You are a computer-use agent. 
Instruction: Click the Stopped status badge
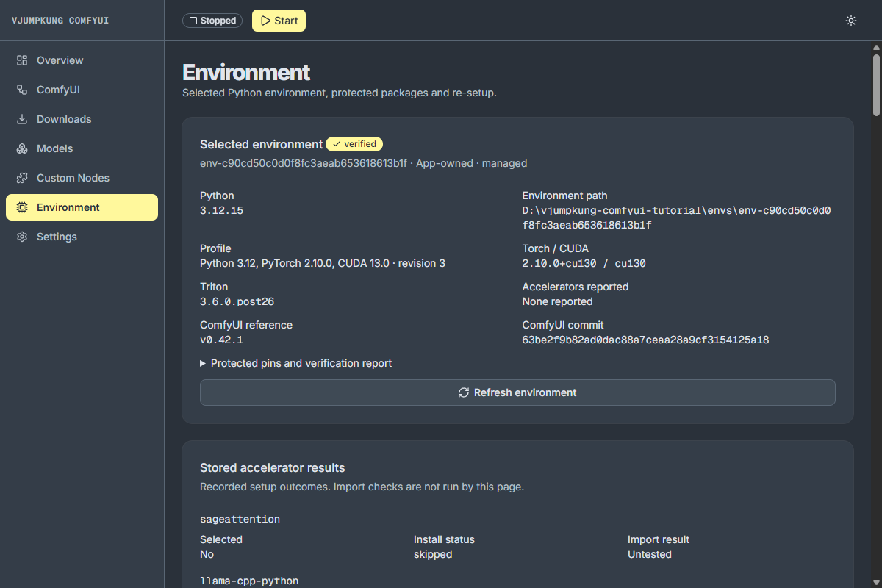click(213, 21)
